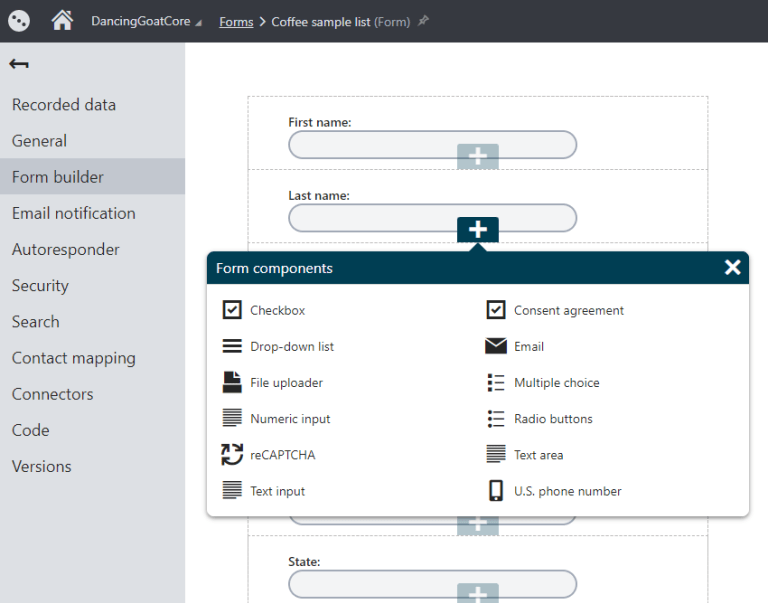Select the Text input component icon
The height and width of the screenshot is (603, 768).
click(x=232, y=490)
